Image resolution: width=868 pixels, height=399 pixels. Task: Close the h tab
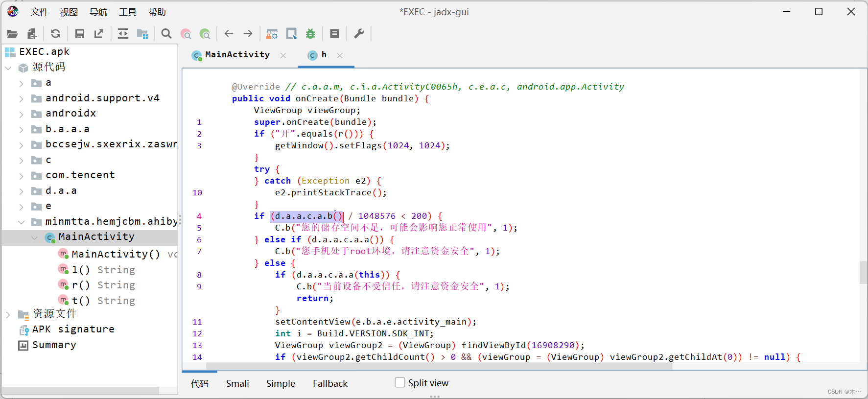(x=340, y=55)
